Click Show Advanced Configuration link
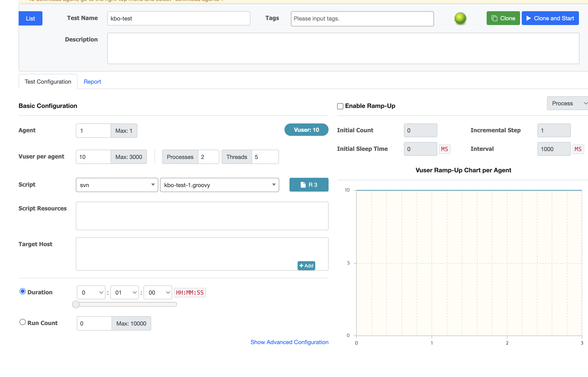This screenshot has width=588, height=377. pos(289,342)
